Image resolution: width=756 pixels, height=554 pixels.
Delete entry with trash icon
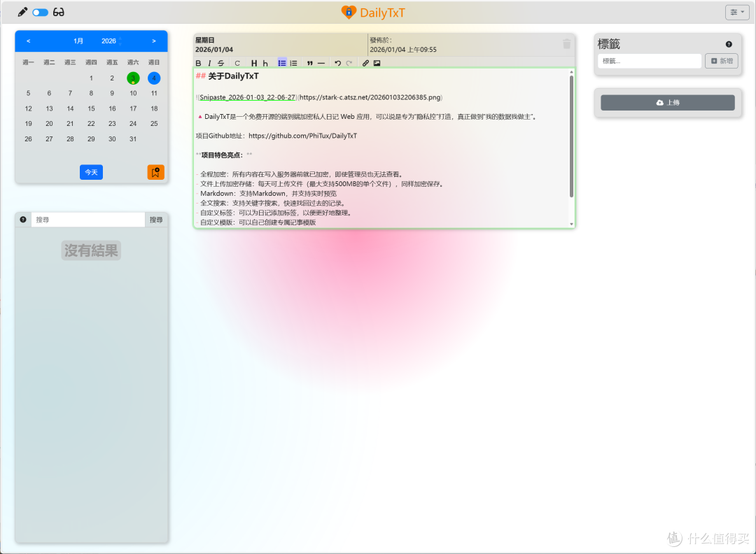point(566,44)
